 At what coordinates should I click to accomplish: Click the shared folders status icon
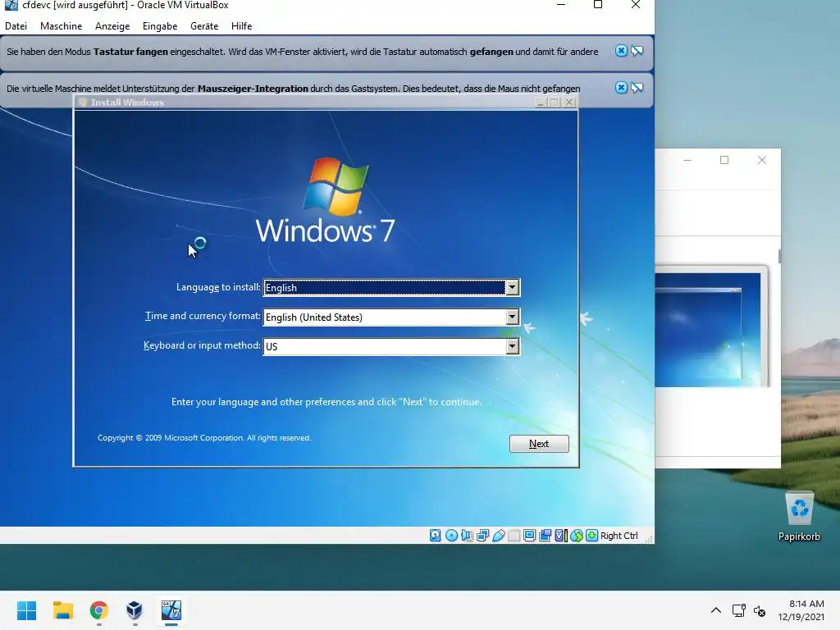(514, 535)
